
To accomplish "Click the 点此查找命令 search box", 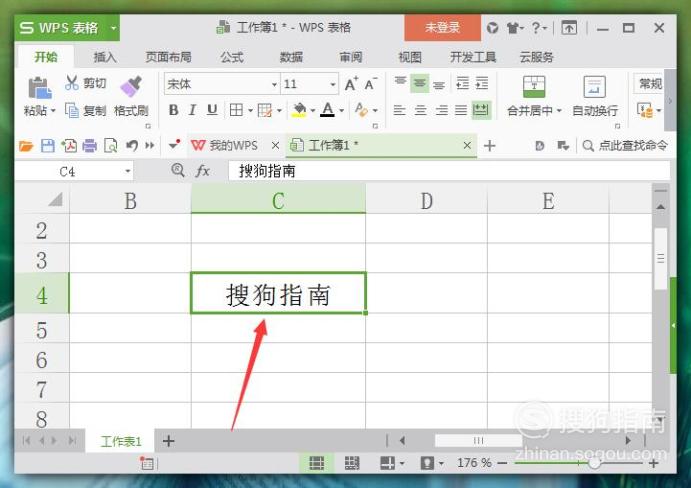I will pyautogui.click(x=625, y=145).
